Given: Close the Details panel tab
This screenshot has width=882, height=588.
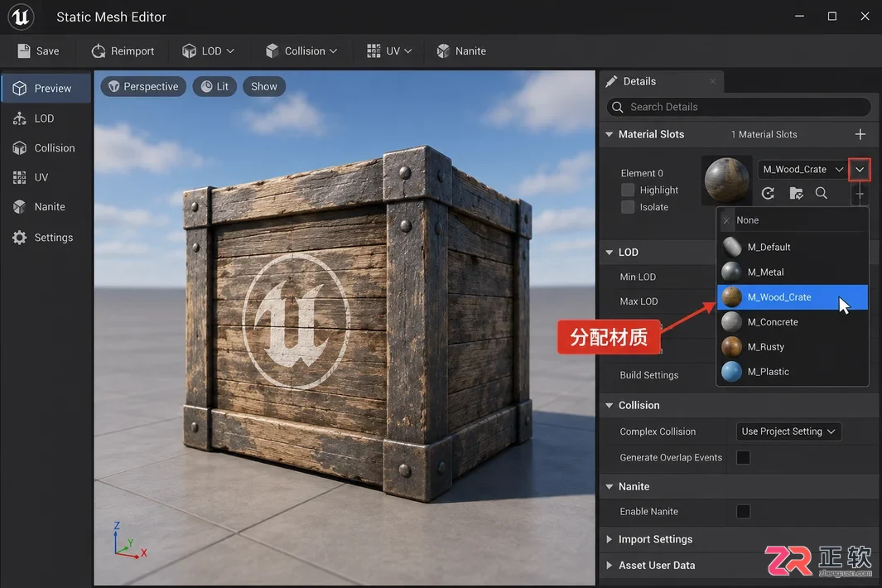Looking at the screenshot, I should point(713,82).
